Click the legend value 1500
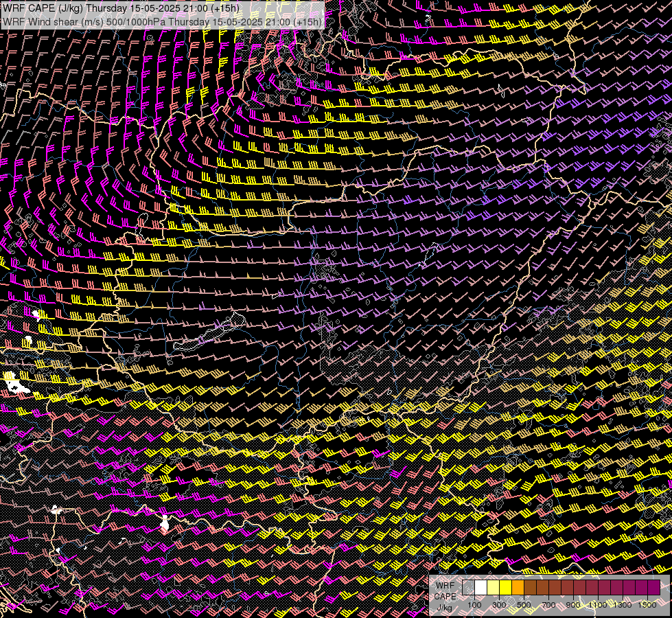The height and width of the screenshot is (618, 672). pos(647,605)
